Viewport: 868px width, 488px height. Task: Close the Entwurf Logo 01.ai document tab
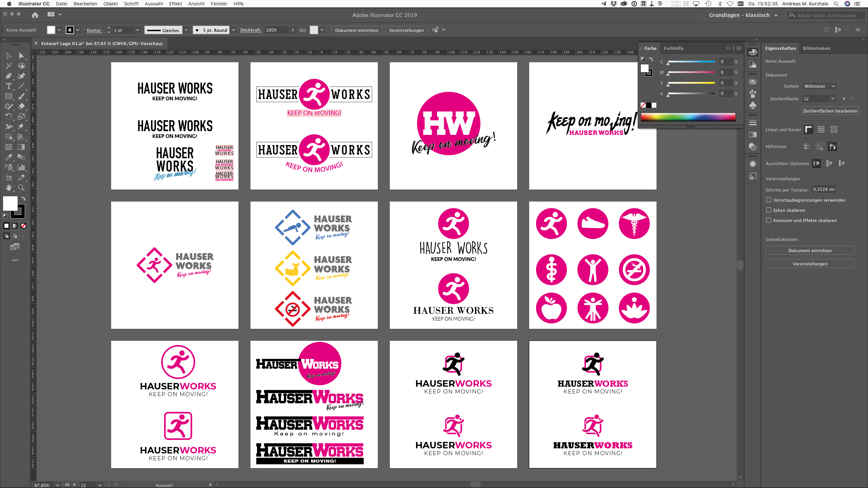36,43
